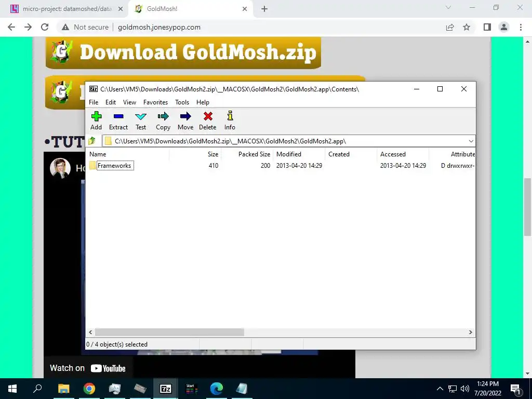
Task: Toggle the Chrome side panel icon
Action: click(487, 27)
